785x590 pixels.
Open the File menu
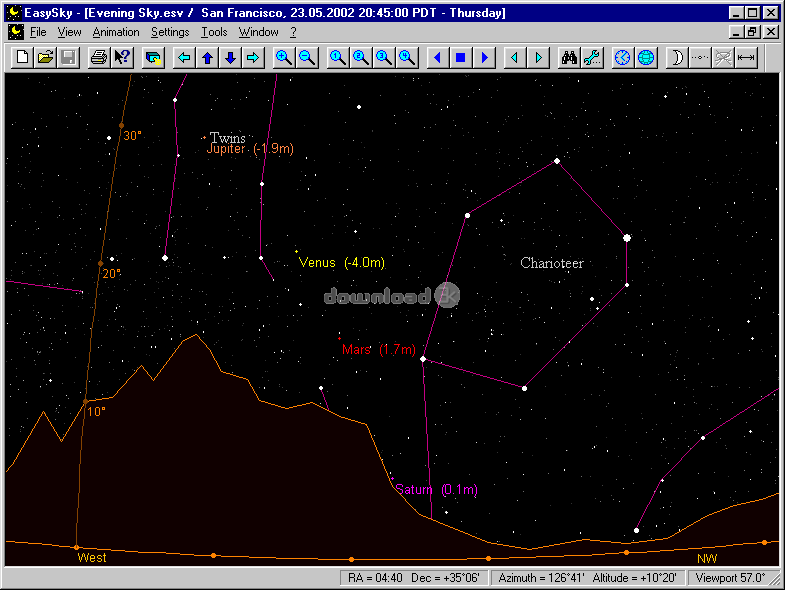(x=38, y=32)
